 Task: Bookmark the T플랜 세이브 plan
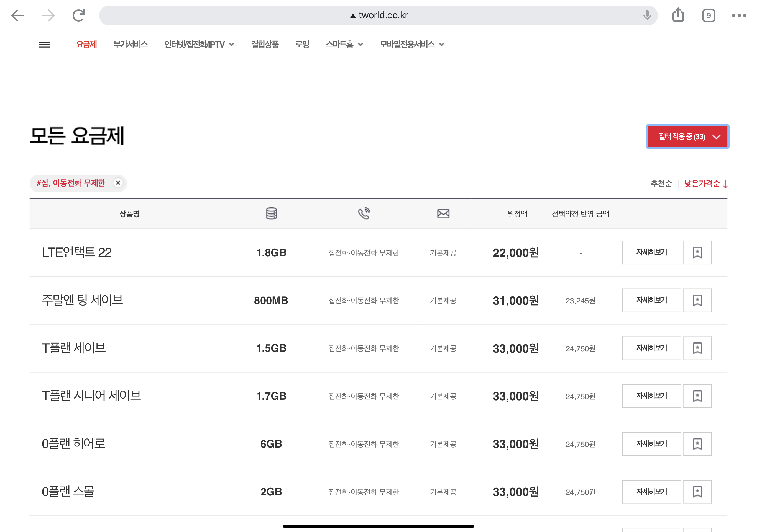click(697, 348)
